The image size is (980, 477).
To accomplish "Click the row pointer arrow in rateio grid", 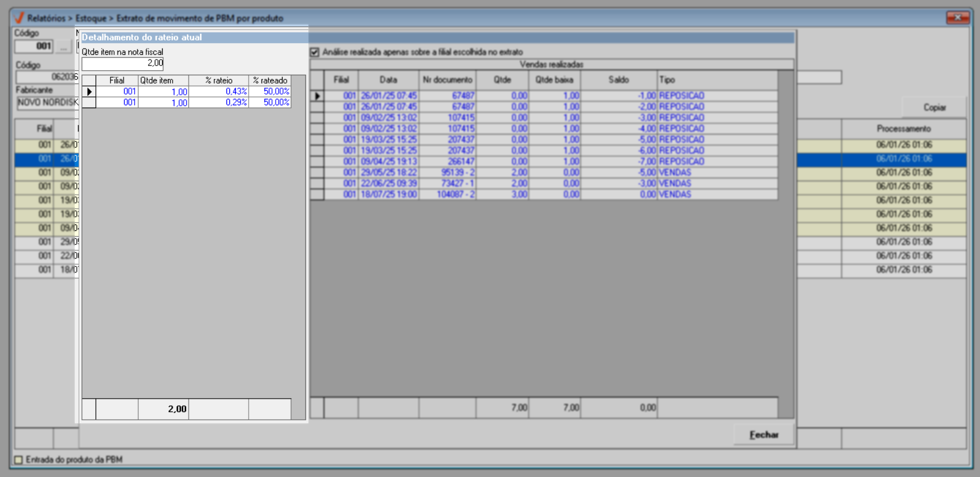I will coord(89,92).
